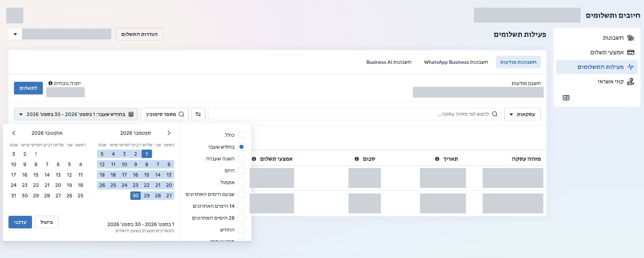Click info icon next to יתרה נוכחית
Image resolution: width=644 pixels, height=258 pixels.
tap(51, 83)
